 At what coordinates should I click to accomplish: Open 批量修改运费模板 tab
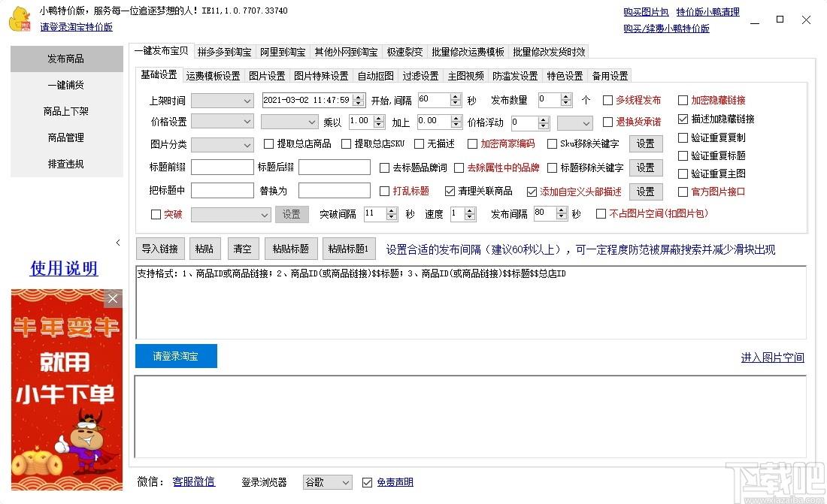pos(468,52)
